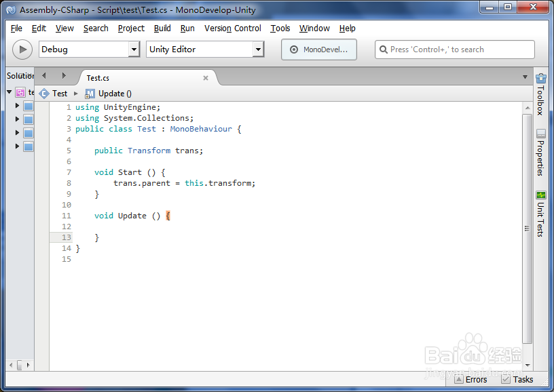Open the Search menu
554x392 pixels.
click(96, 28)
